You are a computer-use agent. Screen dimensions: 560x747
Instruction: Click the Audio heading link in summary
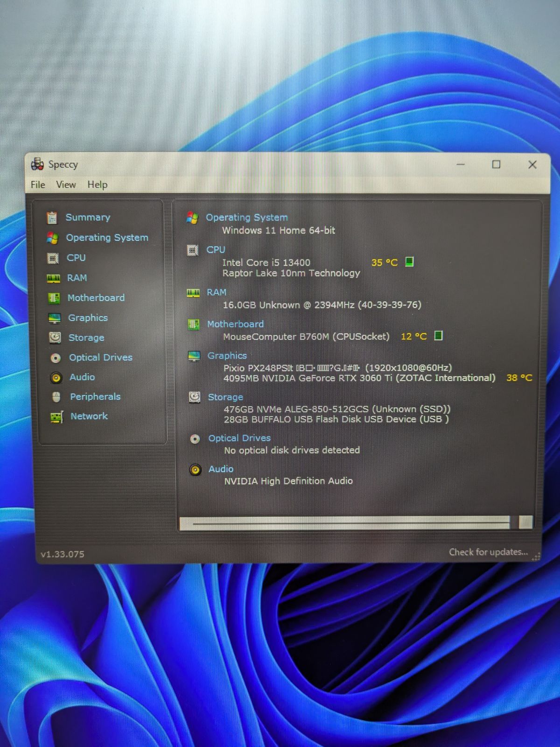point(221,469)
